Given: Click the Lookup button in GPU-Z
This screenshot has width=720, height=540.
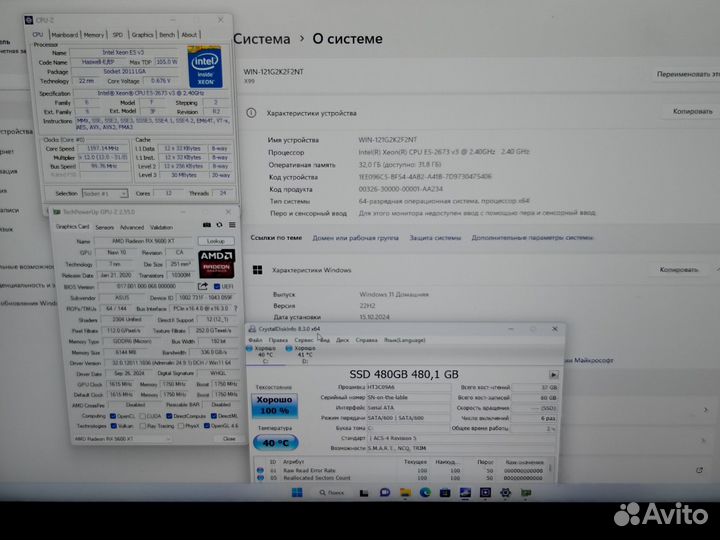Looking at the screenshot, I should [216, 241].
